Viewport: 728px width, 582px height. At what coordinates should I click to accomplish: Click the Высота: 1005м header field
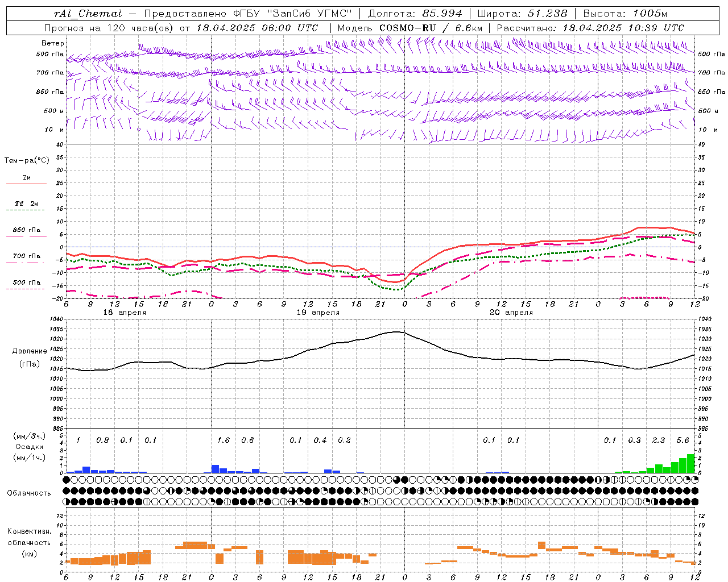[x=626, y=14]
